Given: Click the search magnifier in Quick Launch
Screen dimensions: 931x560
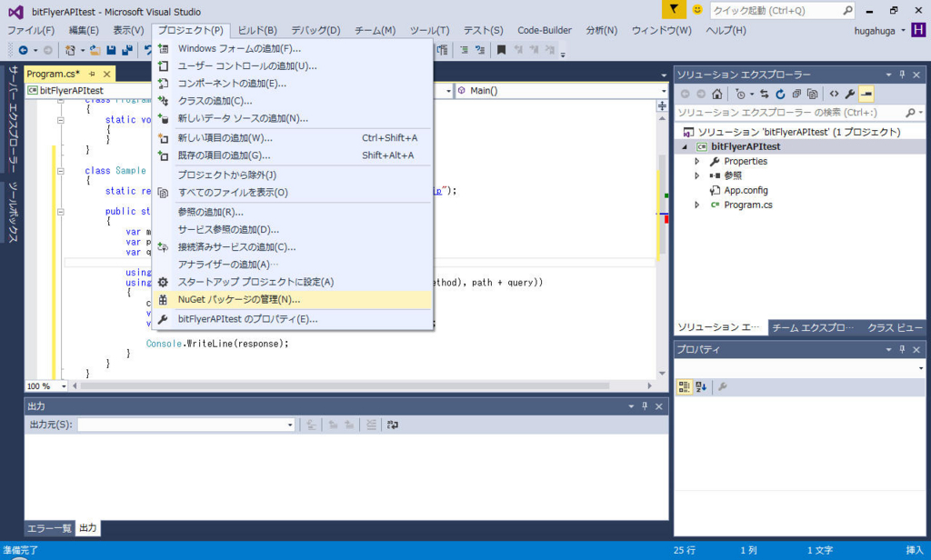Looking at the screenshot, I should (848, 10).
